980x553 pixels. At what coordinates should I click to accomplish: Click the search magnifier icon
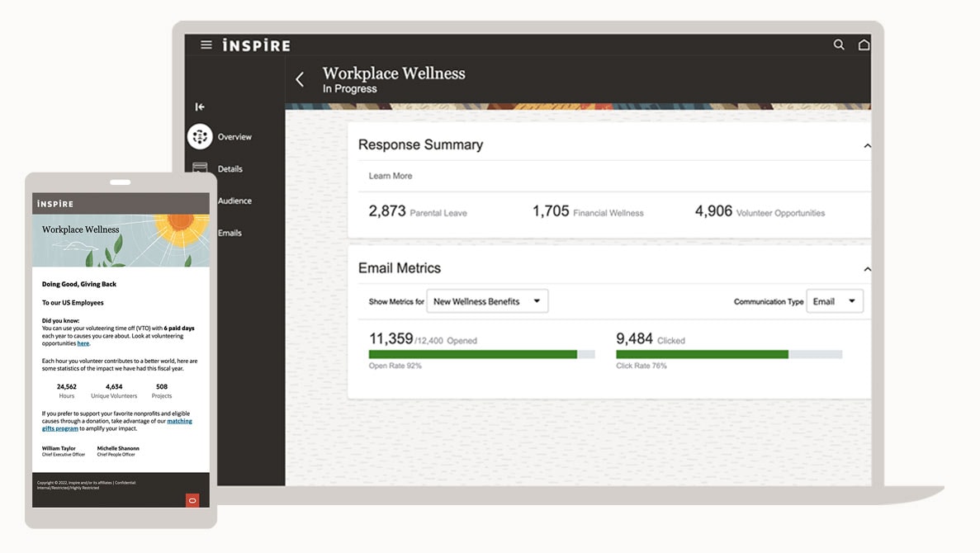pos(839,45)
